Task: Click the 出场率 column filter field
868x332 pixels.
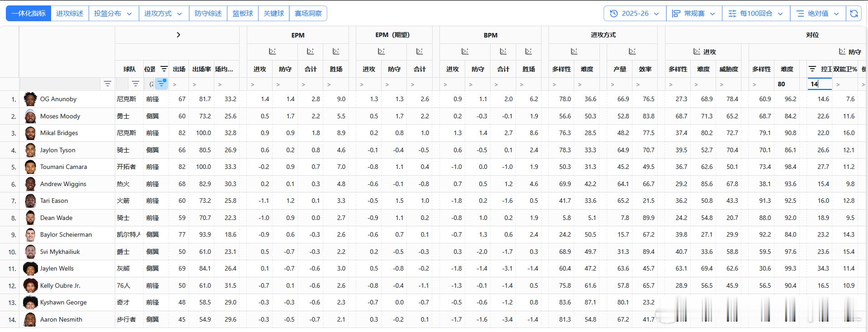Action: click(202, 84)
